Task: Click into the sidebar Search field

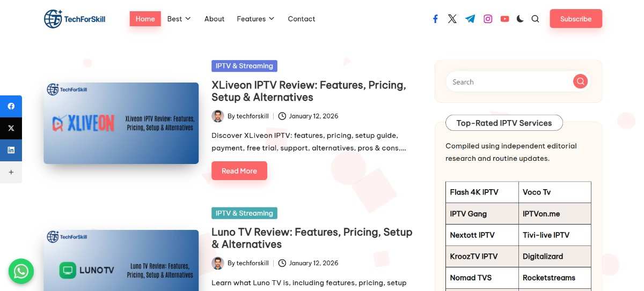Action: pos(510,82)
